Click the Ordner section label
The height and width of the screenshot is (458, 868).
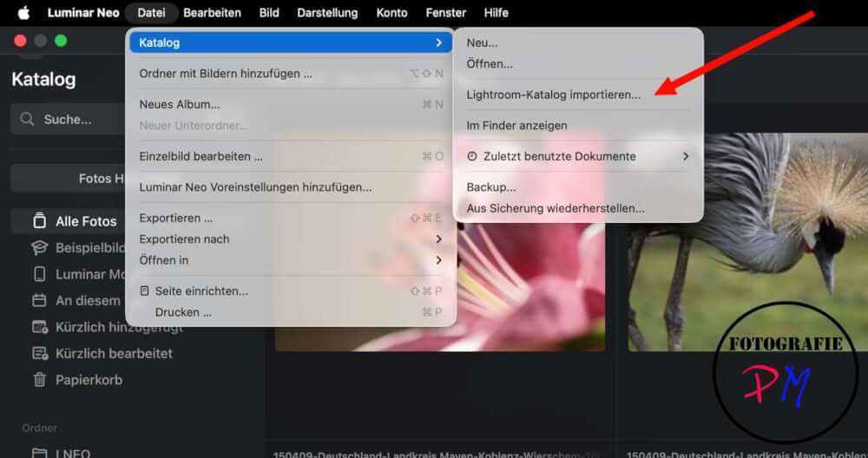click(39, 429)
